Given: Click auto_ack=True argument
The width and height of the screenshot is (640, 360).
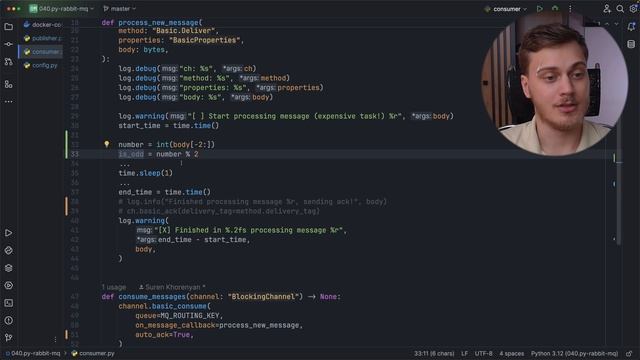Looking at the screenshot, I should tap(164, 335).
